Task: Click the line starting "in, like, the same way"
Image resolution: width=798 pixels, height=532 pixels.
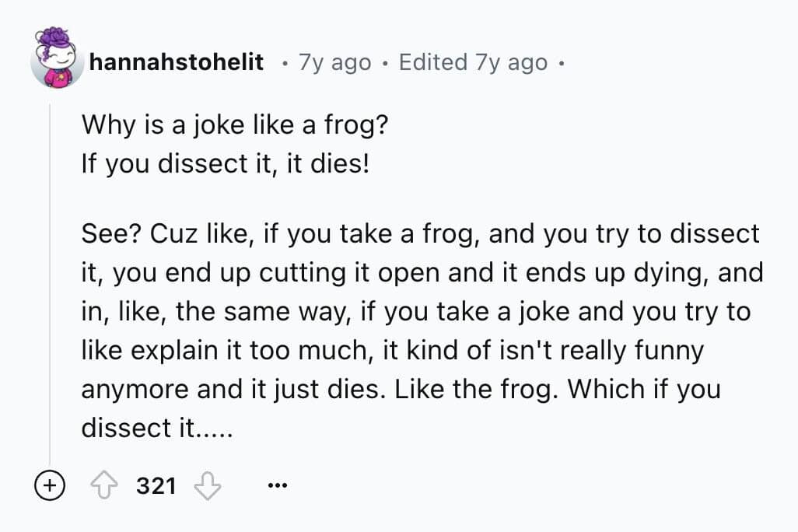Action: point(415,312)
